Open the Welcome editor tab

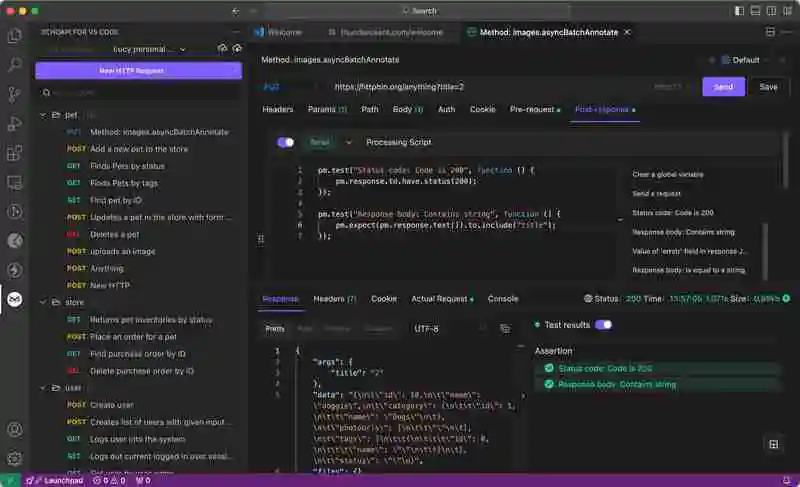[x=279, y=32]
